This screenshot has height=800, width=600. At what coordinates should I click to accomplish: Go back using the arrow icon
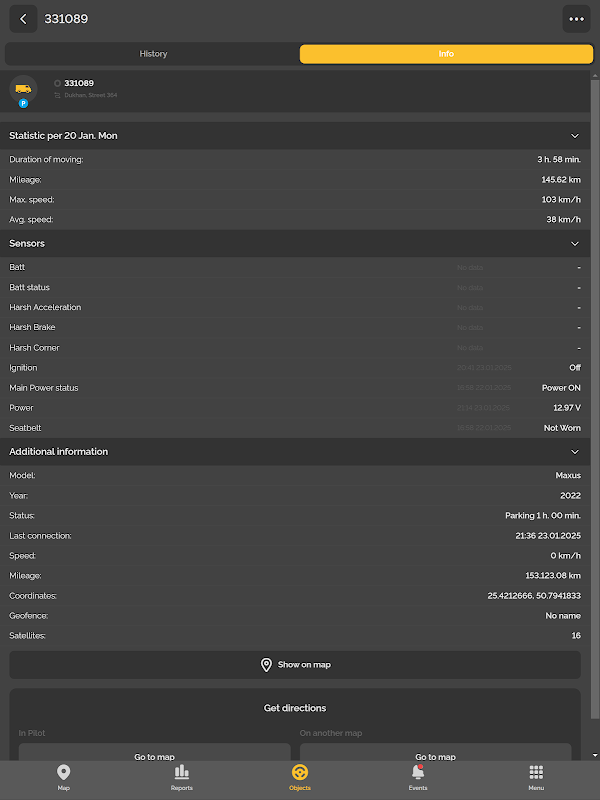(x=23, y=19)
